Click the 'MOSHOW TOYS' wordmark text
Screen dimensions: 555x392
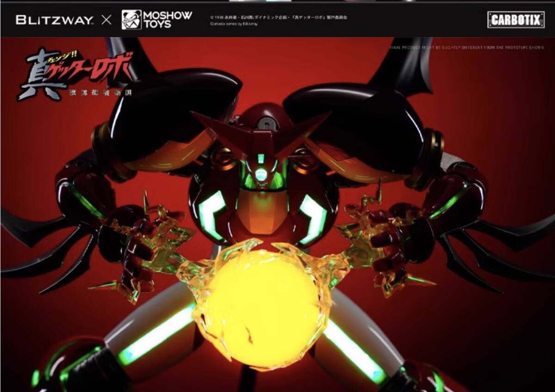click(167, 20)
